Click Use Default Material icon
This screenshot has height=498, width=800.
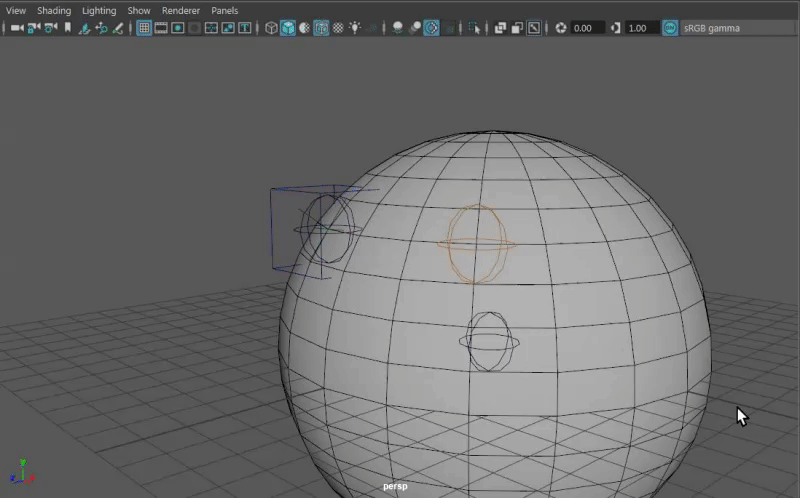point(305,28)
